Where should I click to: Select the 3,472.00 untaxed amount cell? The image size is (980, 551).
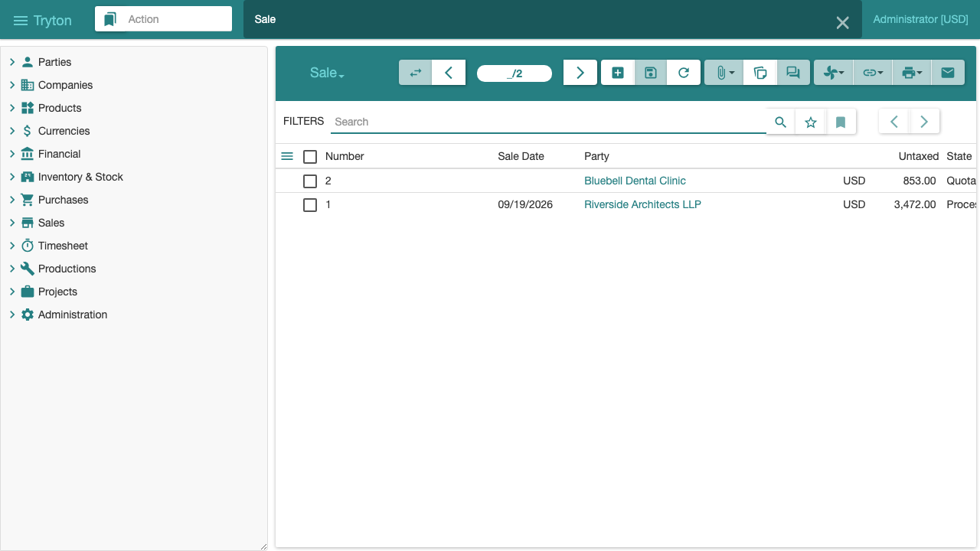point(914,204)
